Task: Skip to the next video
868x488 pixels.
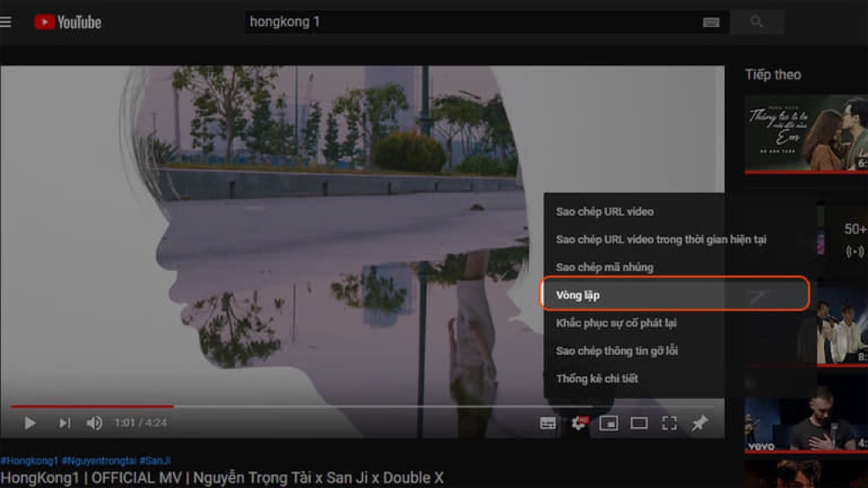Action: point(64,424)
